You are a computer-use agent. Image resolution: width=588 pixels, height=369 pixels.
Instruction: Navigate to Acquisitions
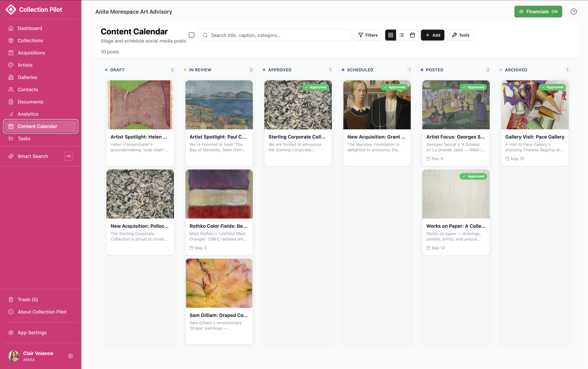coord(40,53)
